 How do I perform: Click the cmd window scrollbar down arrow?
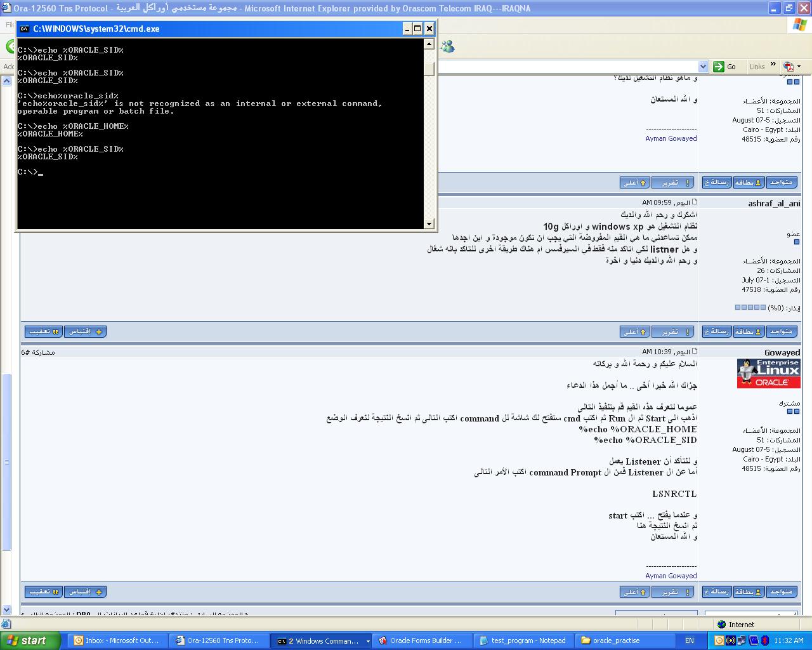[x=429, y=223]
